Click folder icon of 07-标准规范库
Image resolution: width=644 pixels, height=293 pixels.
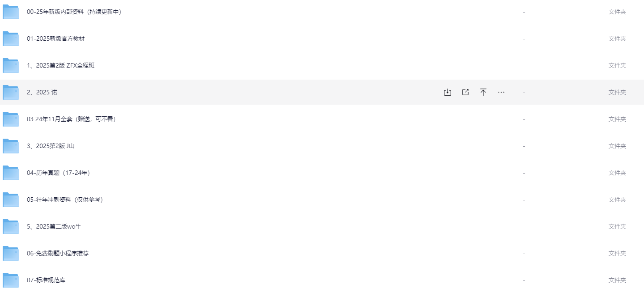coord(11,280)
